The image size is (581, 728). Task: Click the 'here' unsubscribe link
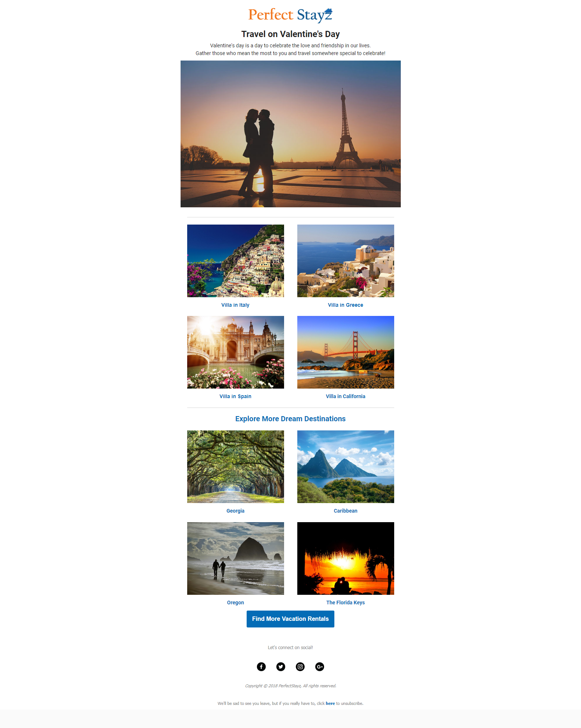(330, 703)
